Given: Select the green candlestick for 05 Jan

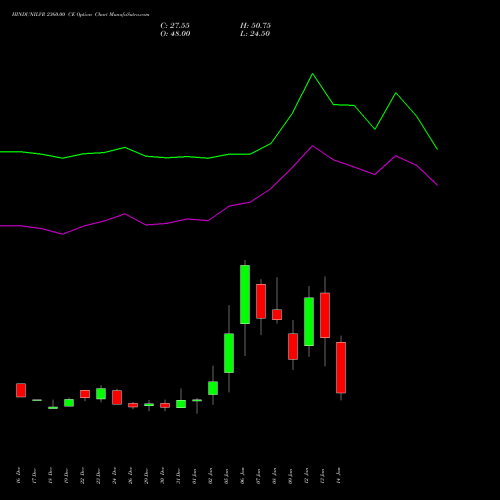Looking at the screenshot, I should (229, 353).
